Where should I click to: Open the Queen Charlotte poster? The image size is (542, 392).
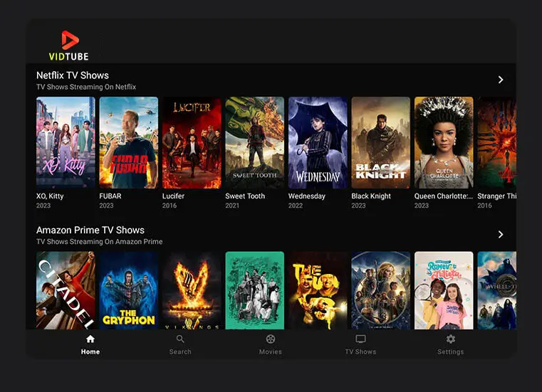tap(444, 142)
